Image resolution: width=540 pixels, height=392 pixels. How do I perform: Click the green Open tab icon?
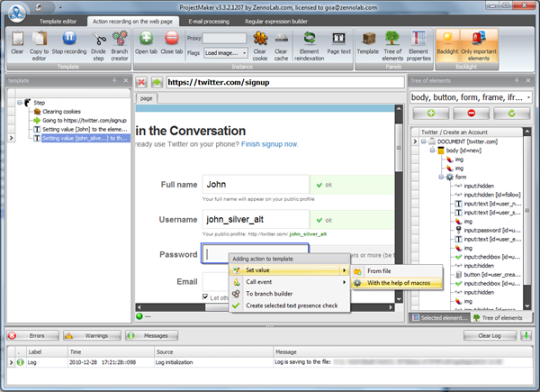click(x=146, y=38)
